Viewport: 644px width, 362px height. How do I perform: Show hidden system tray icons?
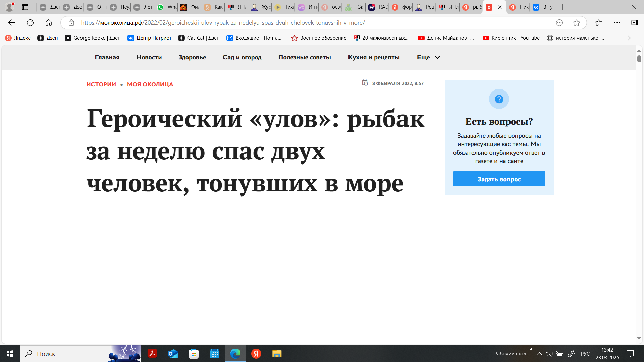coord(539,354)
